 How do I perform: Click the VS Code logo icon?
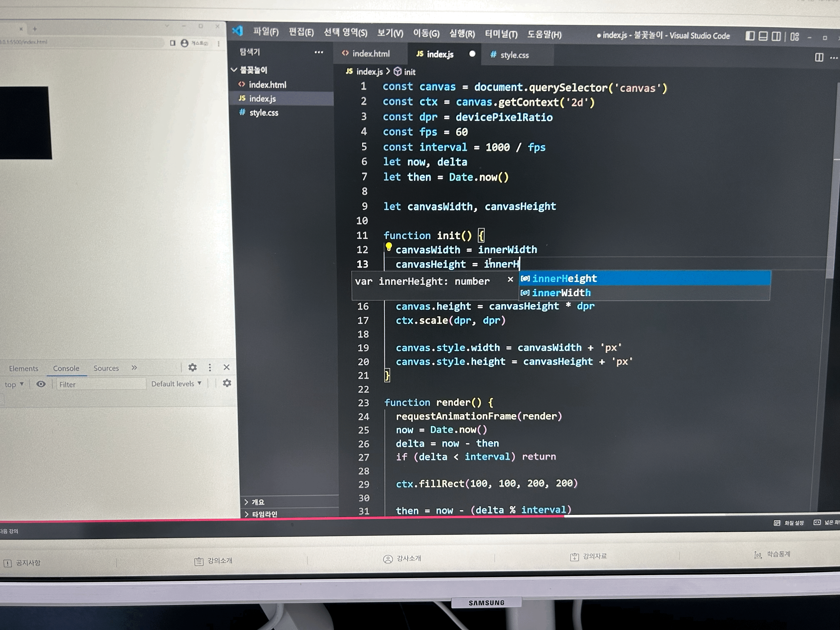tap(238, 31)
